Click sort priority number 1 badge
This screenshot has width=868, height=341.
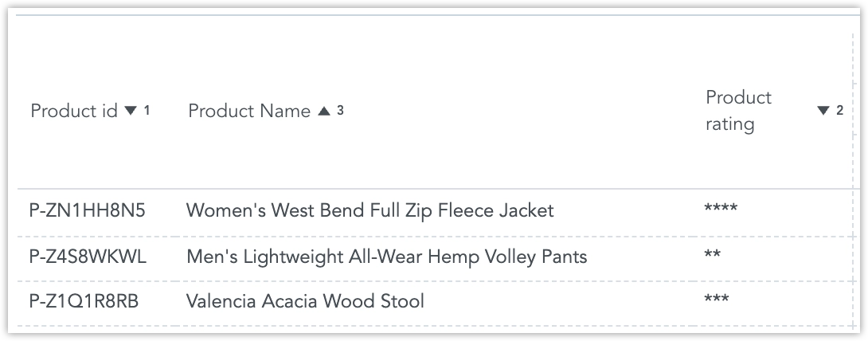[147, 111]
